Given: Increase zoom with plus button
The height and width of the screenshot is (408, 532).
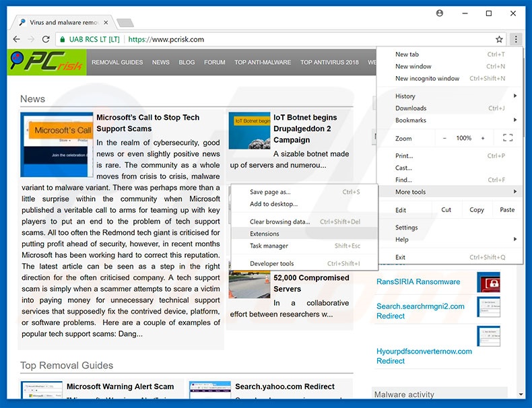Looking at the screenshot, I should coord(483,138).
